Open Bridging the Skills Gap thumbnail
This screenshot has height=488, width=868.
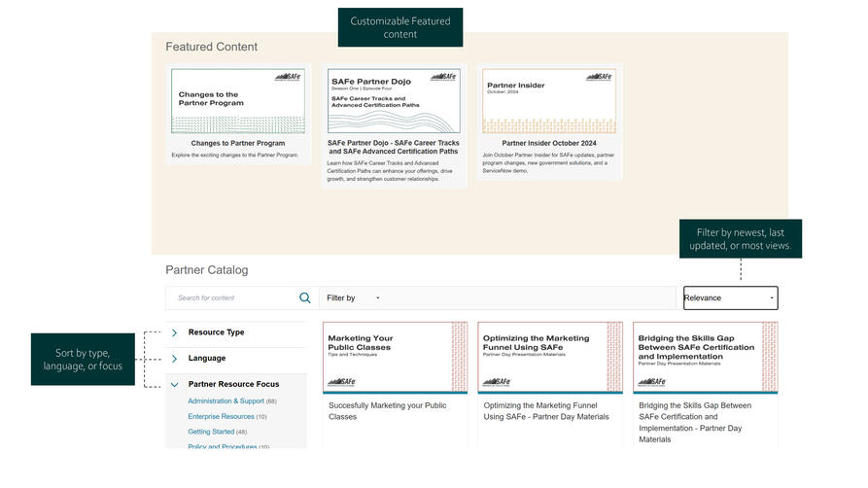[x=705, y=357]
